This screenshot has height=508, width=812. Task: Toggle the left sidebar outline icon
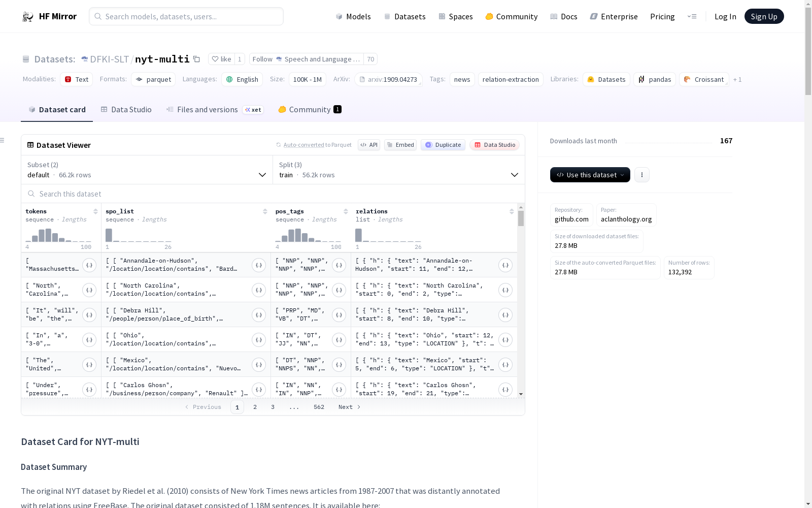(3, 140)
